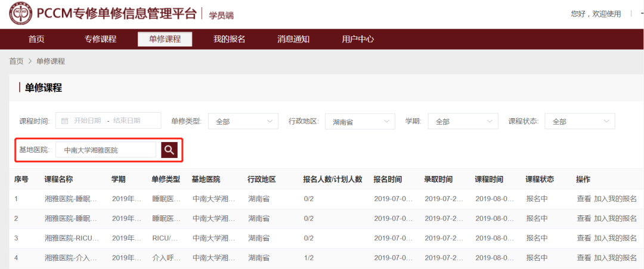The image size is (644, 269).
Task: Click RICU/… type cell in row 3
Action: (x=165, y=238)
